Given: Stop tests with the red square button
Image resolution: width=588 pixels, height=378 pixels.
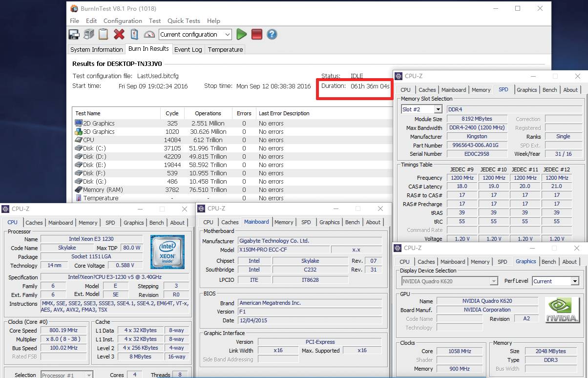Looking at the screenshot, I should click(x=257, y=34).
